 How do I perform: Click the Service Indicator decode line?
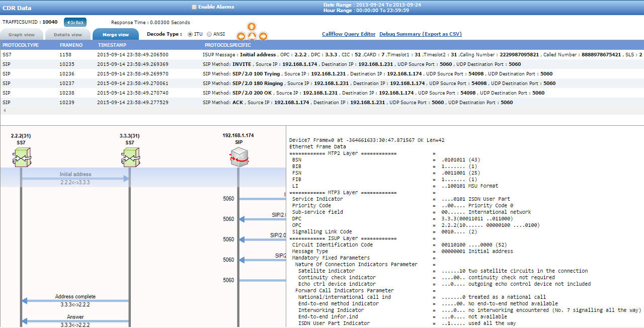(x=401, y=199)
